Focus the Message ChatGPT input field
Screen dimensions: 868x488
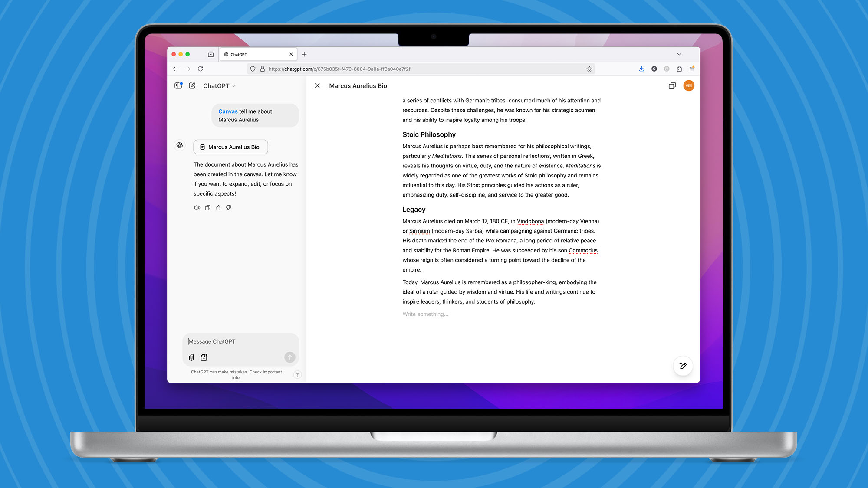point(240,341)
